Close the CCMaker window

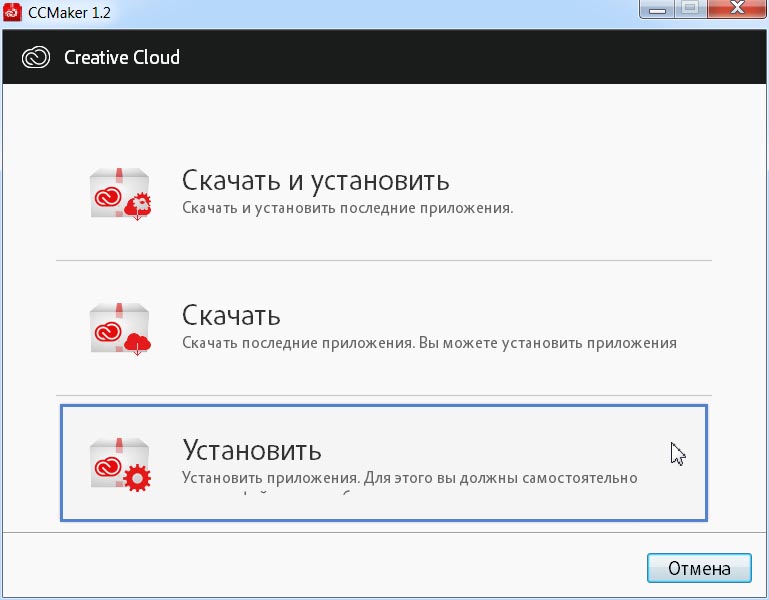[x=737, y=9]
